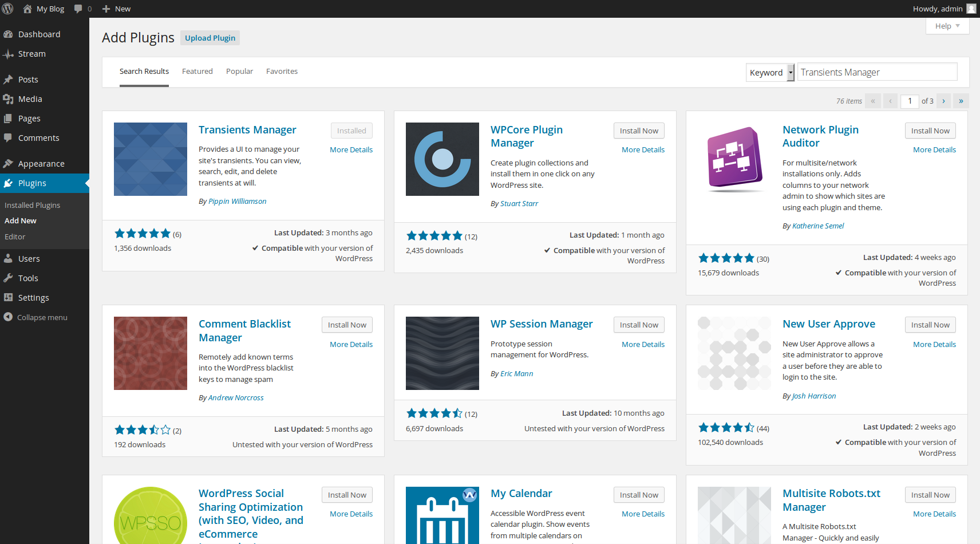The height and width of the screenshot is (544, 980).
Task: Open Stream via its sidebar icon
Action: pos(8,54)
